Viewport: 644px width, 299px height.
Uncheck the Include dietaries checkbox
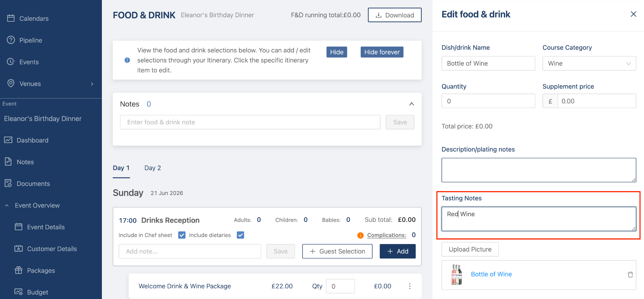pos(241,235)
